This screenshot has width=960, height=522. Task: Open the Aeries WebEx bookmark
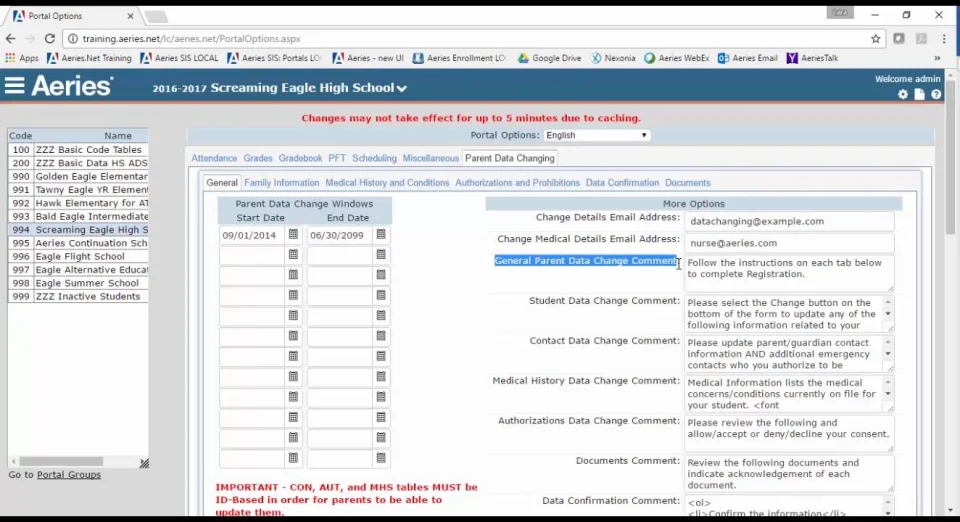tap(677, 58)
